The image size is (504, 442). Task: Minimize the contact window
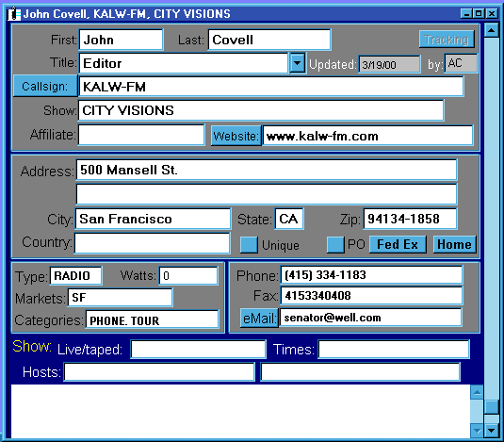466,13
